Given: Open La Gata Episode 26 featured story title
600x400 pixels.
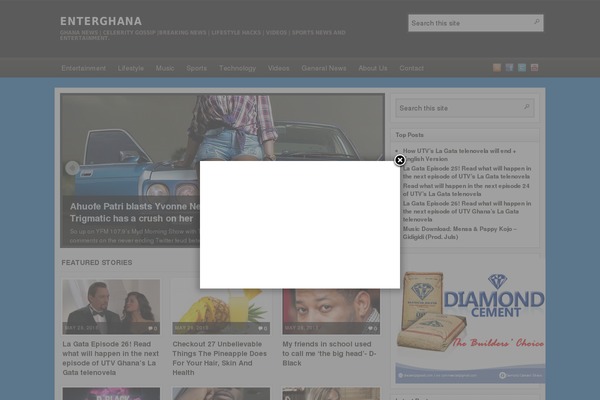Looking at the screenshot, I should [111, 358].
